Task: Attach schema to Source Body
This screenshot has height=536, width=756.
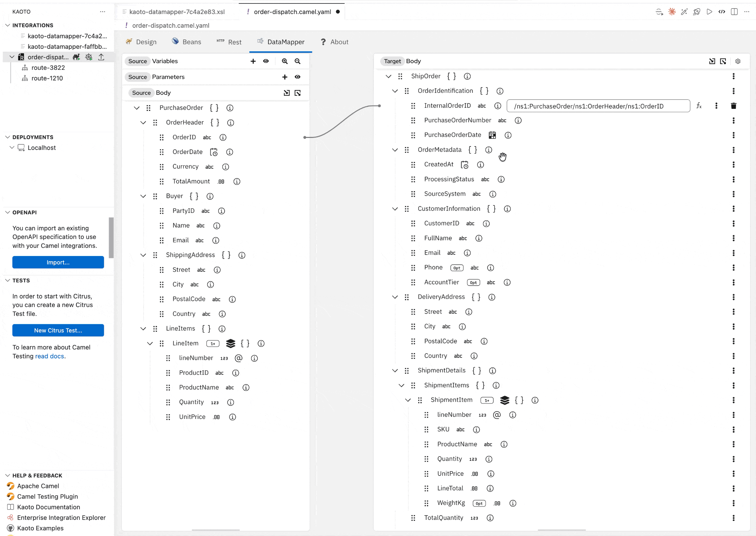Action: coord(287,93)
